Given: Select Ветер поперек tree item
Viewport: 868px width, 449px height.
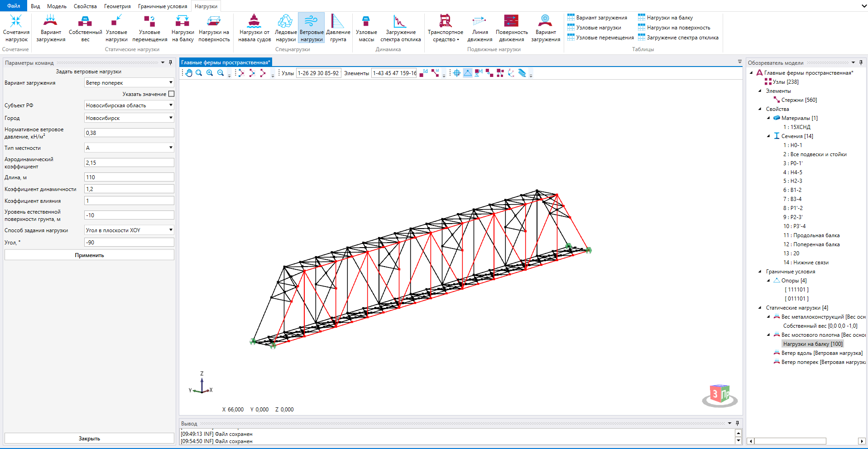Looking at the screenshot, I should pos(820,362).
